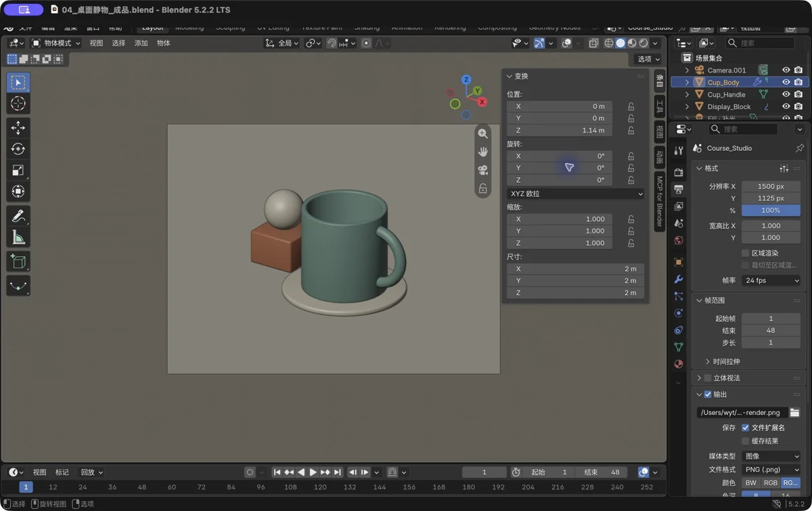Select the Measure tool
The height and width of the screenshot is (511, 812).
click(x=18, y=238)
